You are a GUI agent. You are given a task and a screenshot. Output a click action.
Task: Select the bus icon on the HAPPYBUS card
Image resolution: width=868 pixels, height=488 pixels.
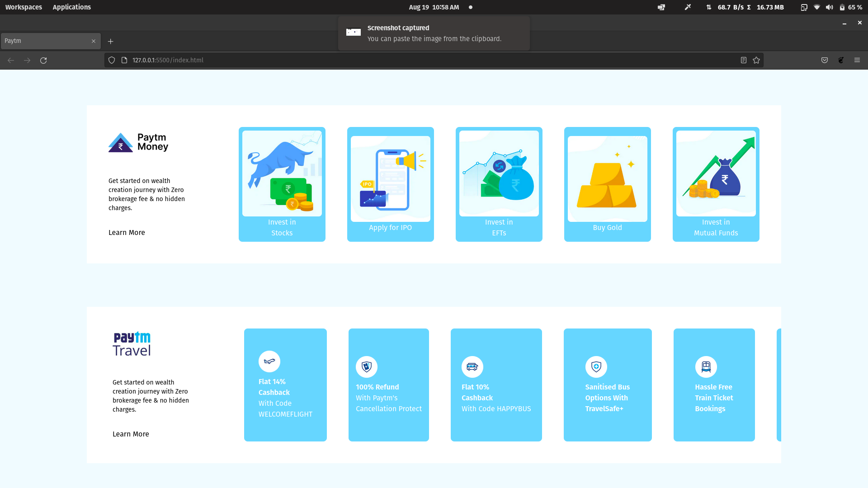coord(472,366)
